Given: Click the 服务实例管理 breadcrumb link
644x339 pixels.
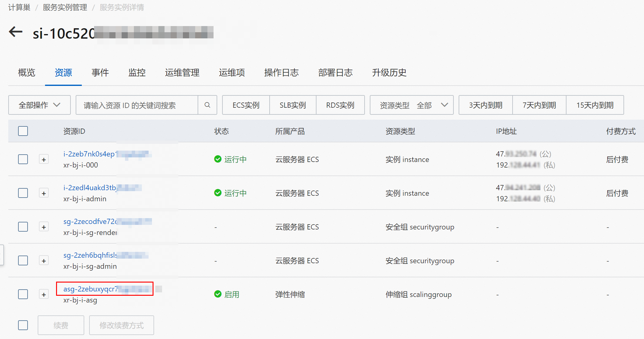Looking at the screenshot, I should coord(65,7).
